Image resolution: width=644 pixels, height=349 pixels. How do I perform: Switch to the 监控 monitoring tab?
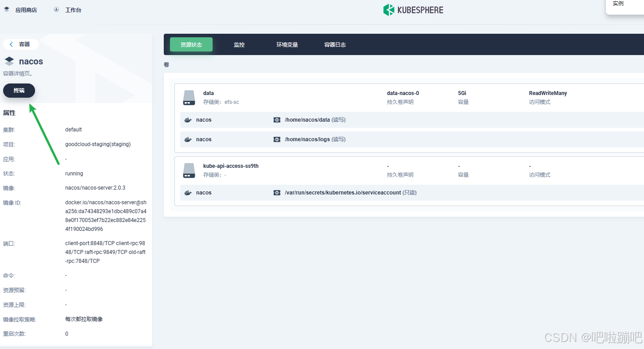pos(239,44)
